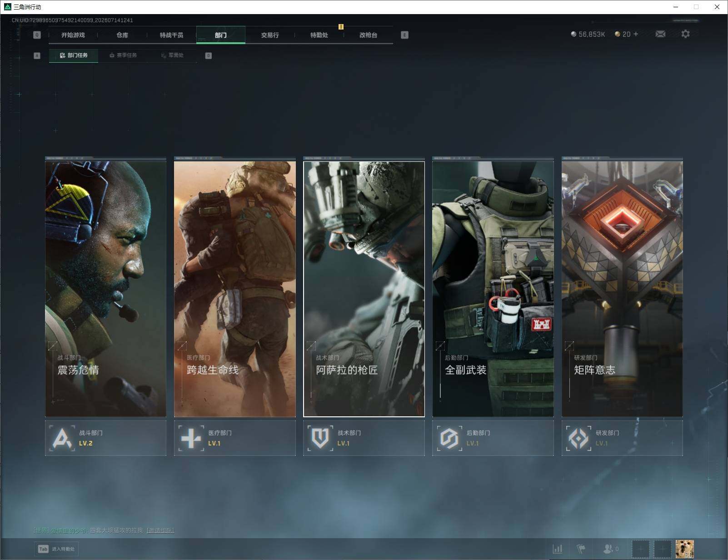This screenshot has width=728, height=560.
Task: Click the small arrow icon on 跨越生命线 card
Action: (182, 346)
